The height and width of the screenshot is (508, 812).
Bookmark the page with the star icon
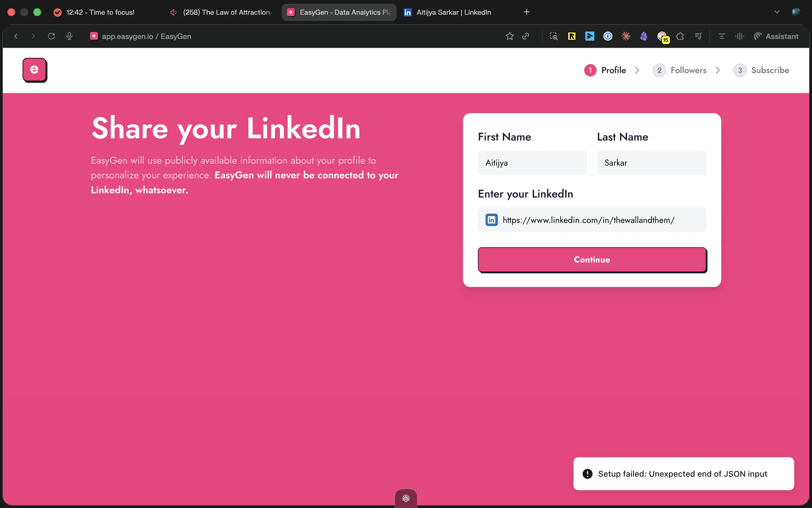(509, 36)
